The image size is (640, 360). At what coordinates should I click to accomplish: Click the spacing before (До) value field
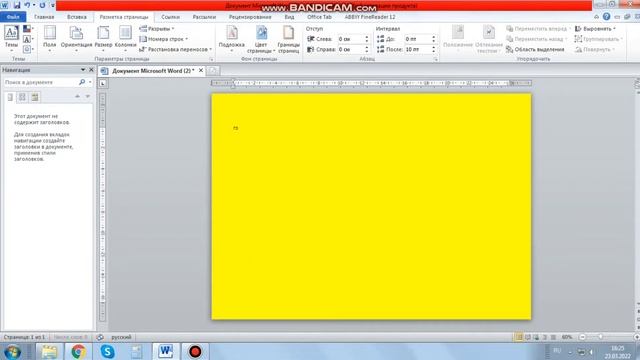pyautogui.click(x=417, y=39)
